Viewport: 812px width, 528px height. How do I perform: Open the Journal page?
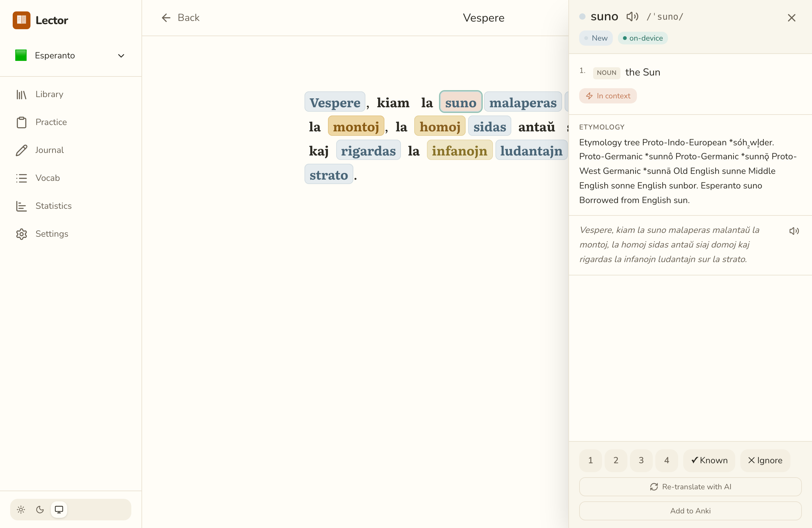click(x=71, y=150)
